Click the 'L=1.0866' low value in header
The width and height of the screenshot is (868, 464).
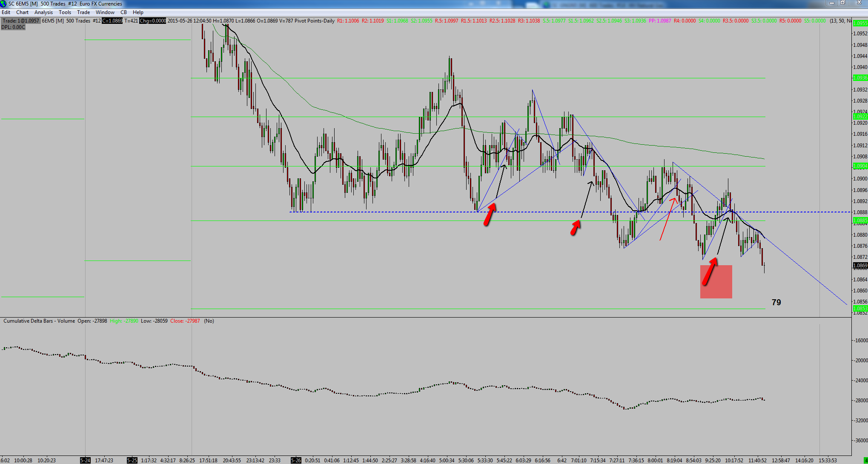245,21
